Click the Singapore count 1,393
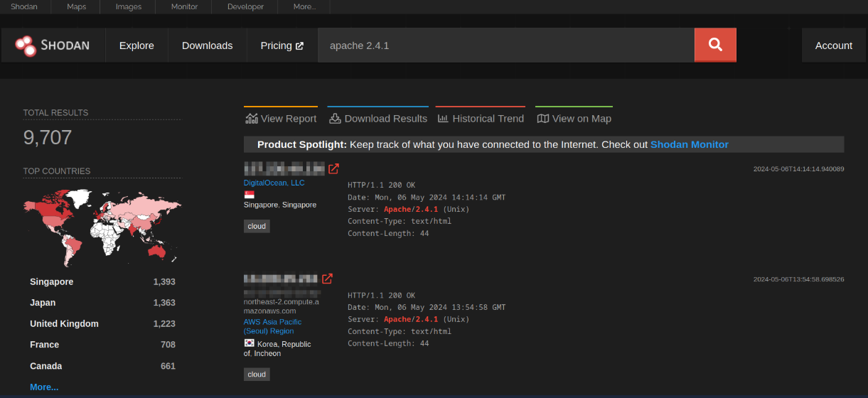Viewport: 868px width, 398px height. [x=164, y=281]
